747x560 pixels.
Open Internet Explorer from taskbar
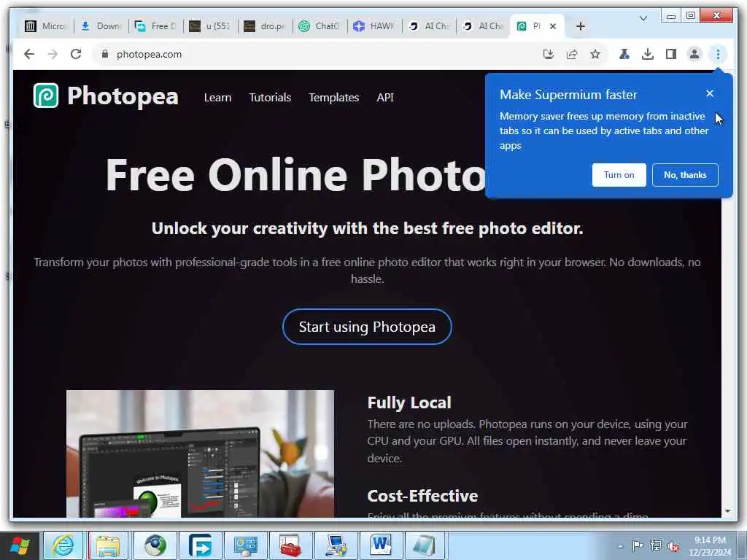point(63,545)
